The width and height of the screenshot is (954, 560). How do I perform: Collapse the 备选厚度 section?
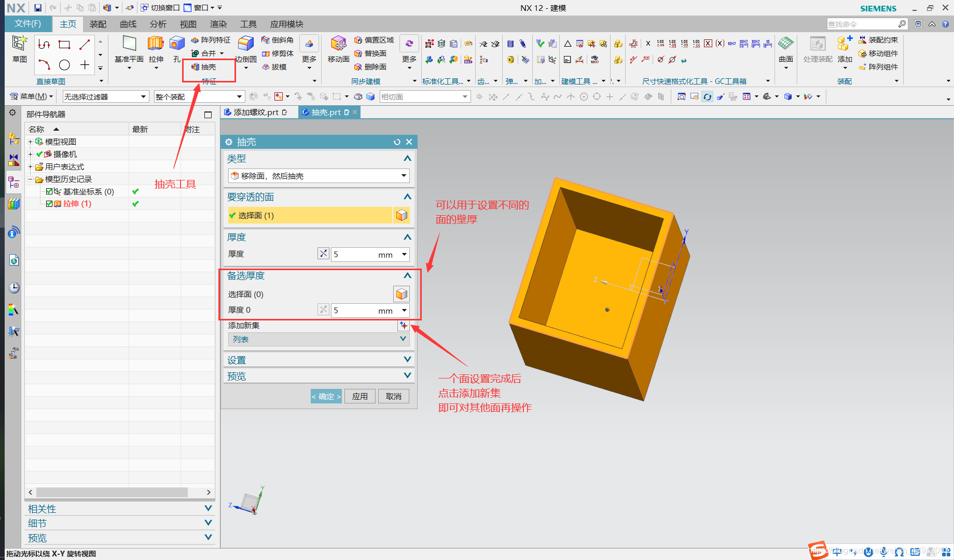(x=407, y=275)
